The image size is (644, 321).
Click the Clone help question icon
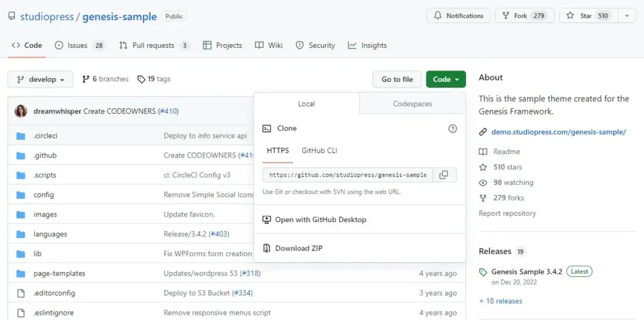pos(452,128)
